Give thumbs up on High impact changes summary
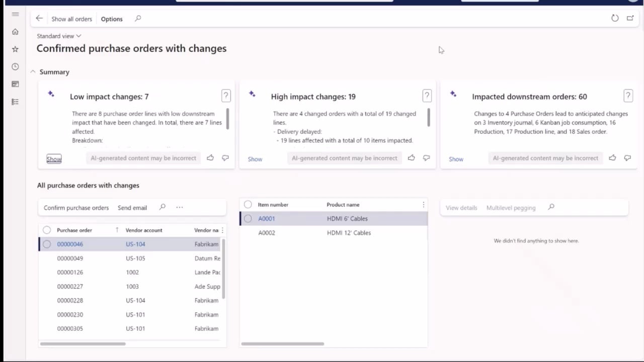This screenshot has width=644, height=362. (x=411, y=158)
